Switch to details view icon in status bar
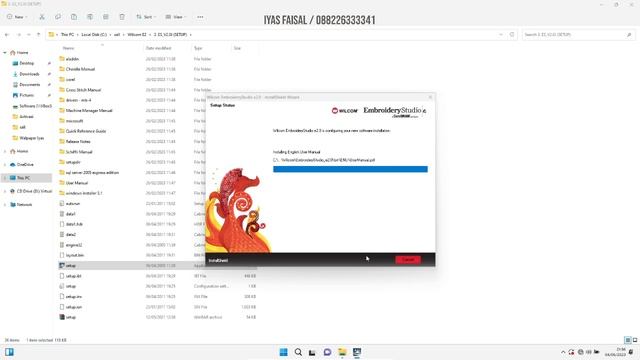 (x=628, y=340)
